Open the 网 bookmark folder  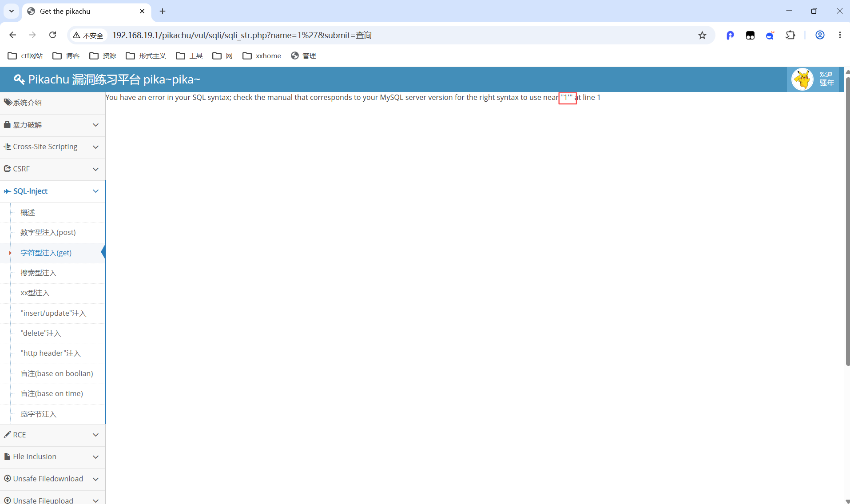[222, 56]
